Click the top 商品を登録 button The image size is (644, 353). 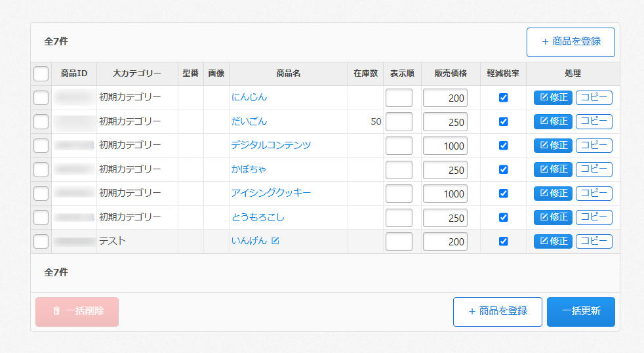[x=571, y=42]
